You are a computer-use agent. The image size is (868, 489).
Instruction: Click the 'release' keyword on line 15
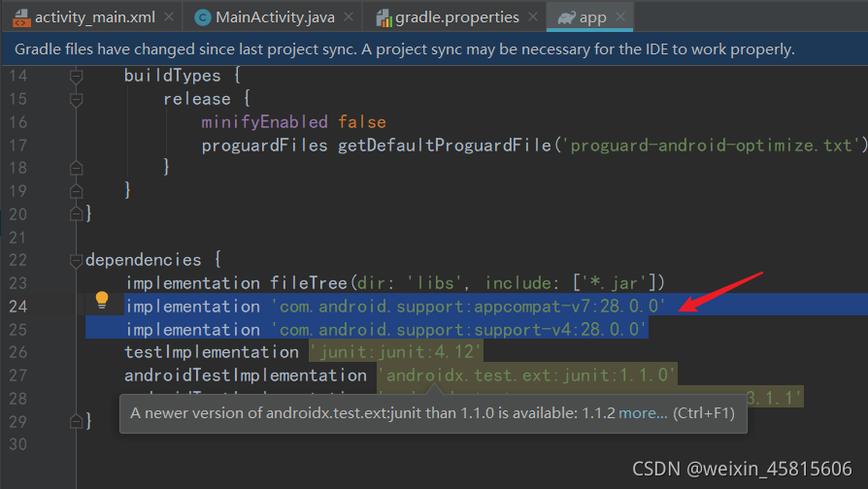pos(196,98)
